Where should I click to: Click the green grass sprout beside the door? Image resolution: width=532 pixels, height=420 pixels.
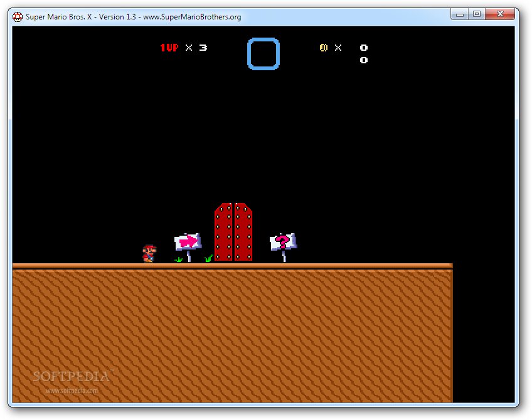click(209, 258)
